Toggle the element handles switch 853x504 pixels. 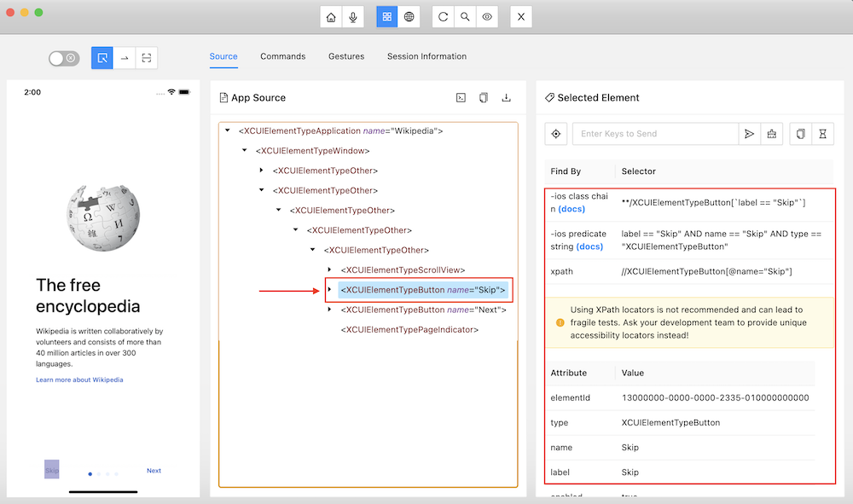tap(64, 58)
